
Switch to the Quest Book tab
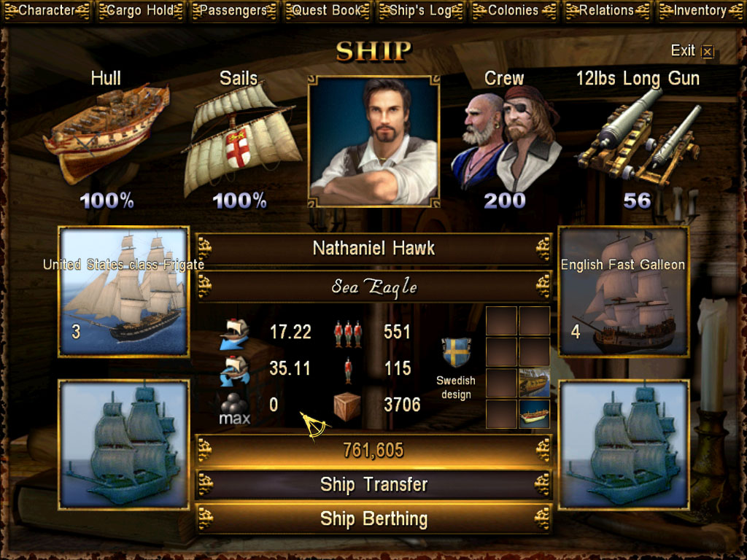[x=328, y=10]
